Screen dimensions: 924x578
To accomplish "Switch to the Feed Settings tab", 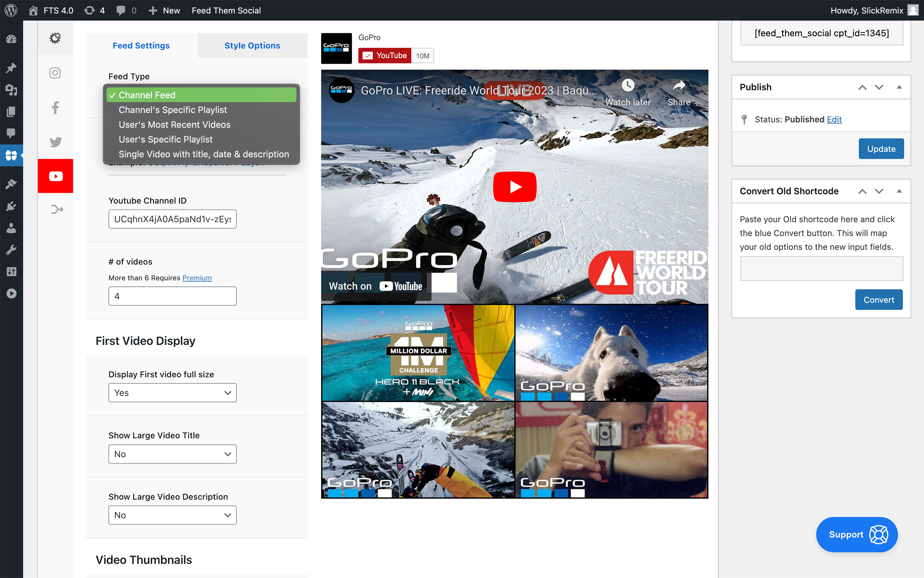I will tap(141, 45).
